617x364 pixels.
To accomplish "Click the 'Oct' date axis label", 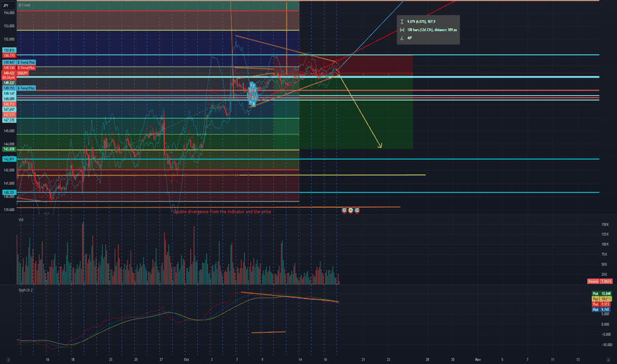I will coord(186,359).
